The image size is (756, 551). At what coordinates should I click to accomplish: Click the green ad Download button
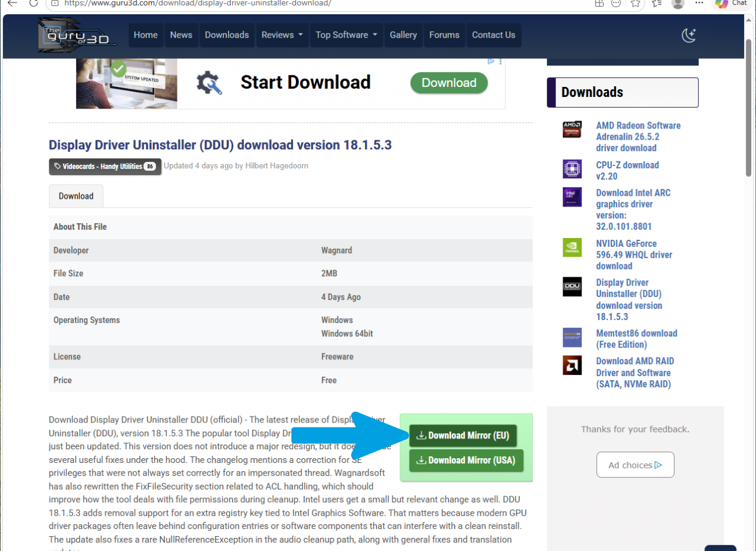tap(449, 83)
